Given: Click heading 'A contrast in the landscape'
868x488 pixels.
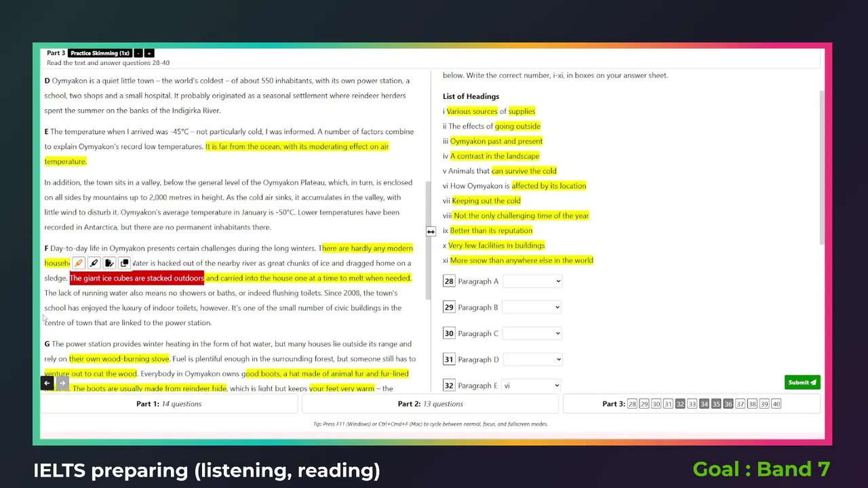Looking at the screenshot, I should [491, 156].
